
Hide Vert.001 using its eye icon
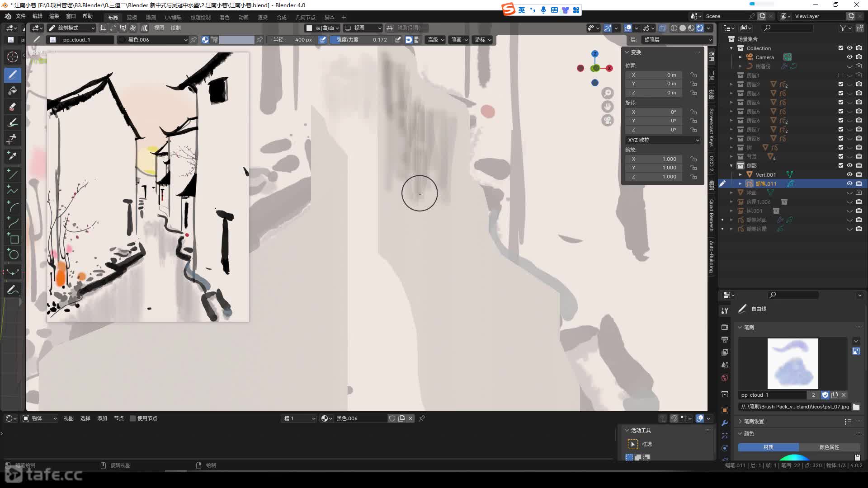point(849,174)
